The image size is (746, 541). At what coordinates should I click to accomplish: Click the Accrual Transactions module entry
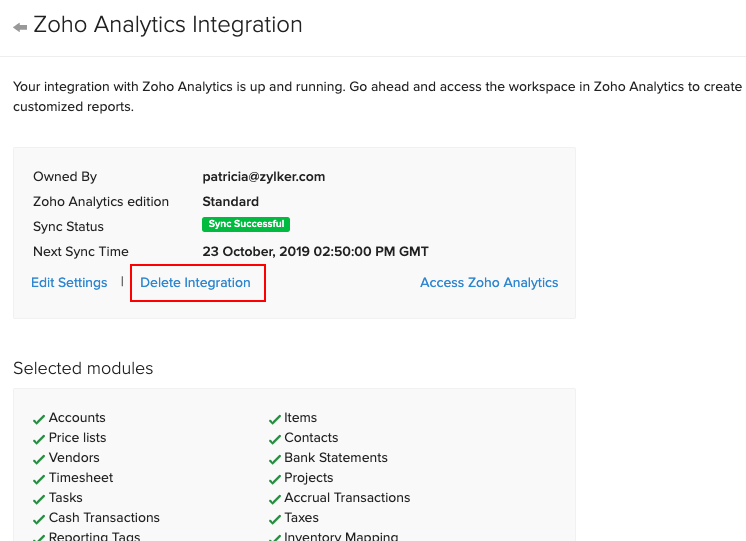[347, 497]
